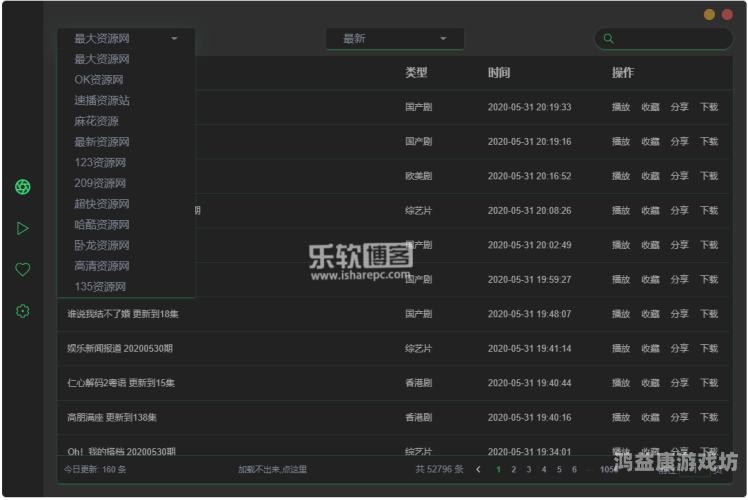Click 播放 for the 19:59:27 row

pyautogui.click(x=621, y=280)
